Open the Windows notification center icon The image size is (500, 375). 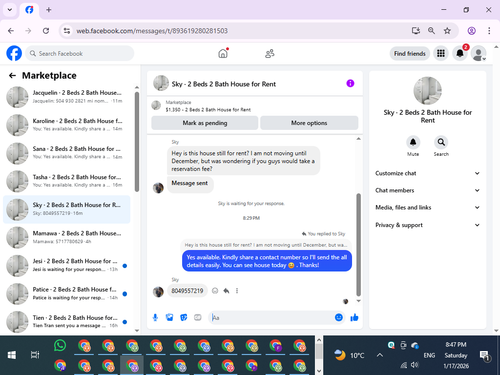tap(484, 356)
